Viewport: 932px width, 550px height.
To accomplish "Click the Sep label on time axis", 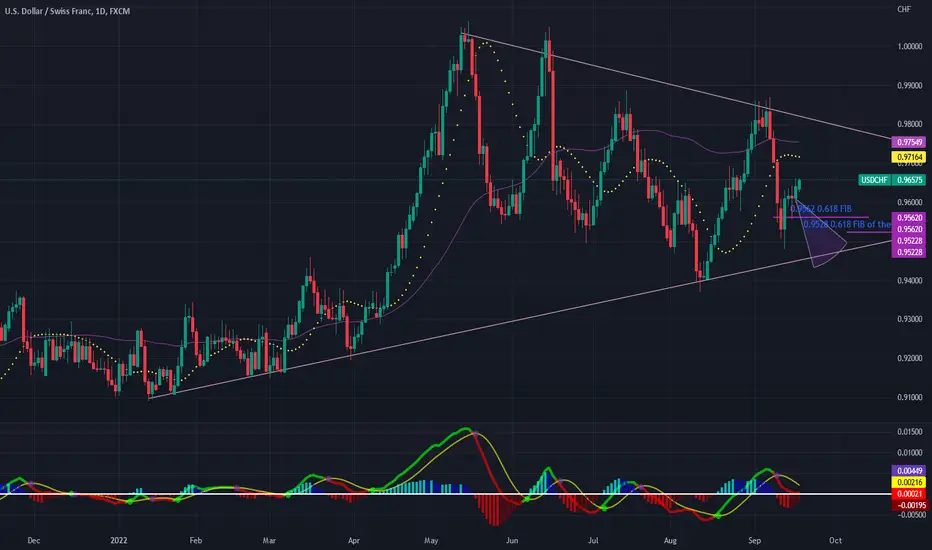I will tap(754, 540).
